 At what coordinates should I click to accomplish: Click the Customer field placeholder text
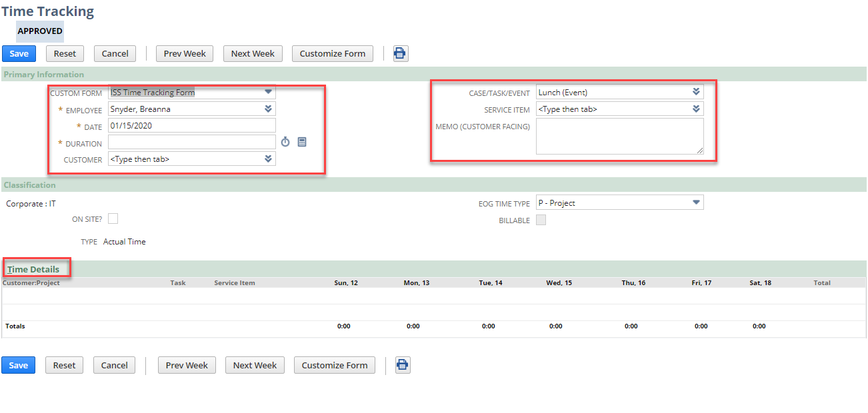[x=139, y=159]
